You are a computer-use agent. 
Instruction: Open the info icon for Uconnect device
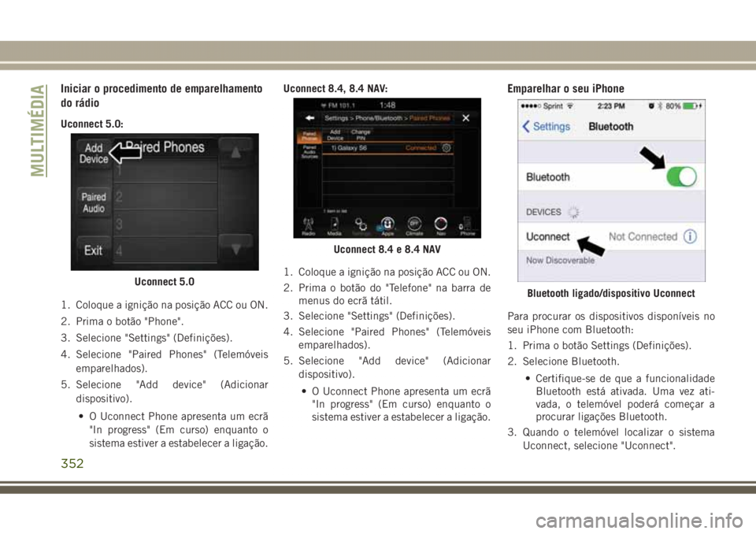pyautogui.click(x=691, y=236)
